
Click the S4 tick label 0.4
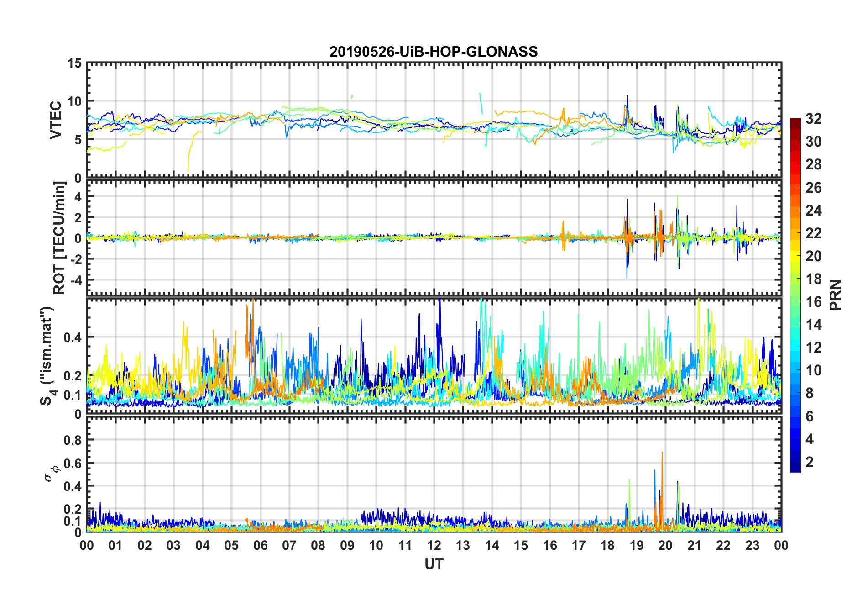pos(73,337)
